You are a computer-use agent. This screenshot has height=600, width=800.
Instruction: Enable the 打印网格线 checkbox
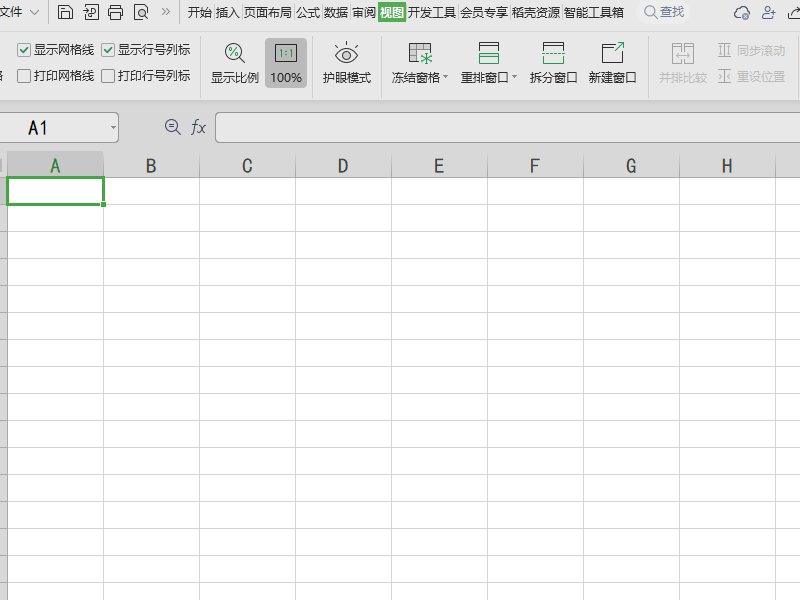point(25,75)
